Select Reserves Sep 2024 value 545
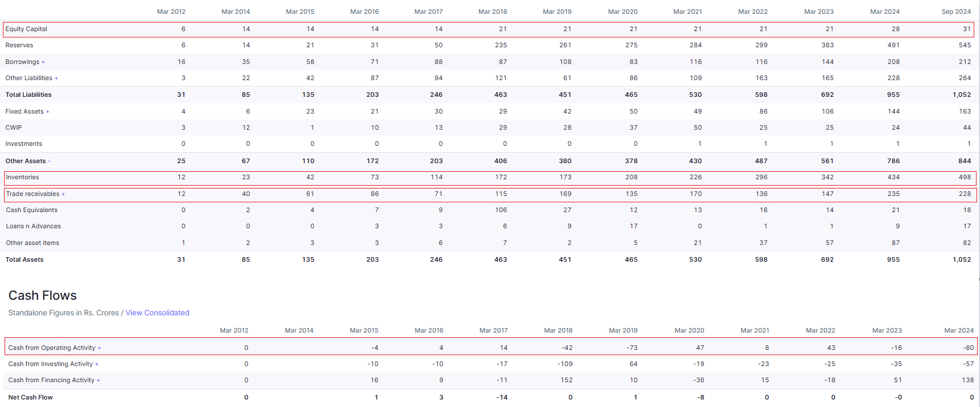This screenshot has height=407, width=980. pos(965,45)
